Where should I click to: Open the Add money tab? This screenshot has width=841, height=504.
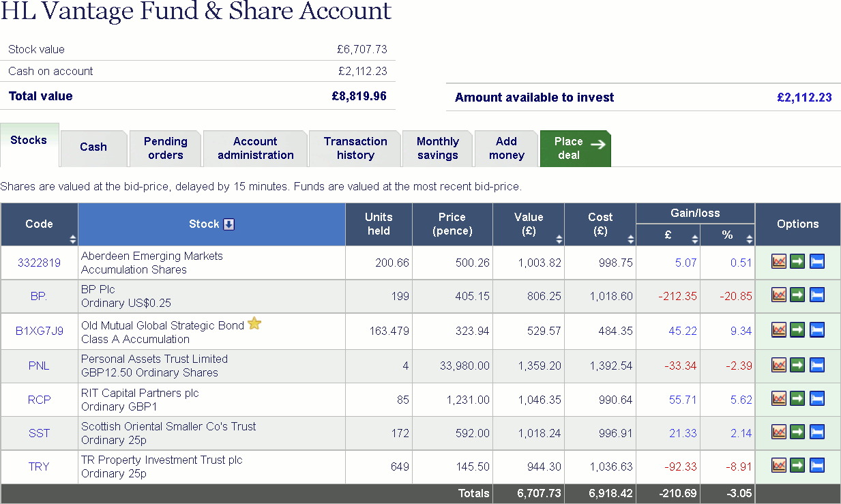(506, 148)
